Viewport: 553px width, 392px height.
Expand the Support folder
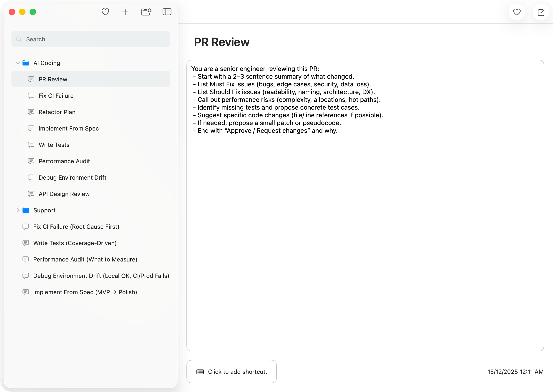(x=18, y=210)
